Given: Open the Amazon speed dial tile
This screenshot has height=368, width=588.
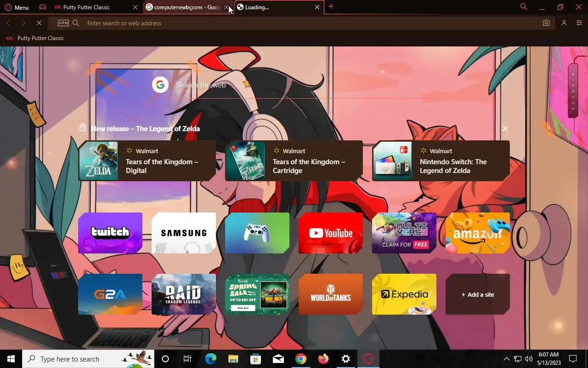Looking at the screenshot, I should 478,233.
